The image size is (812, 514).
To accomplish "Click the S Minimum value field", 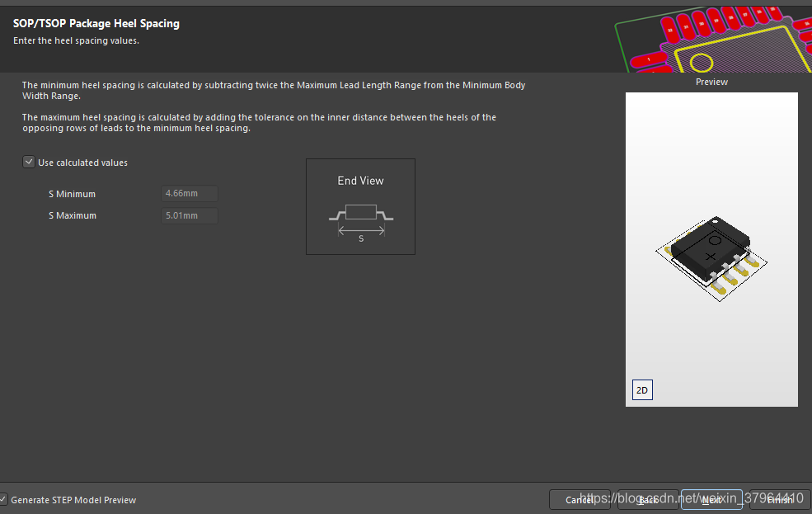I will pos(189,193).
